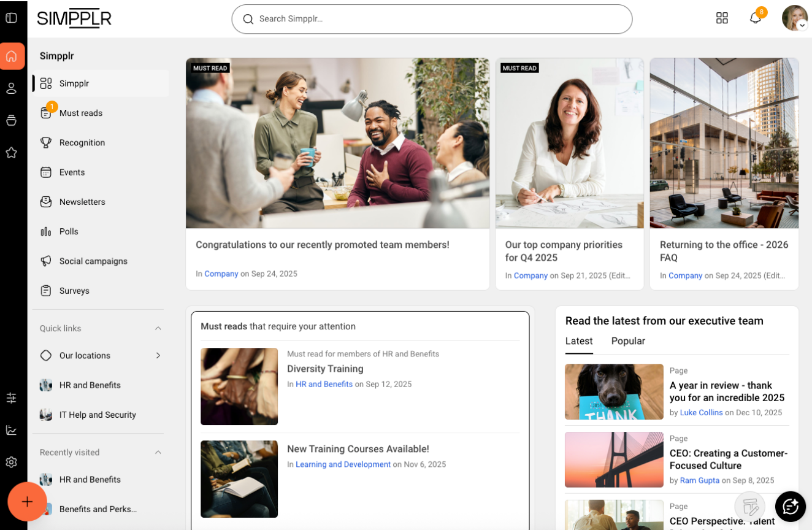Click the Search Simpplr field
This screenshot has height=530, width=812.
point(432,19)
